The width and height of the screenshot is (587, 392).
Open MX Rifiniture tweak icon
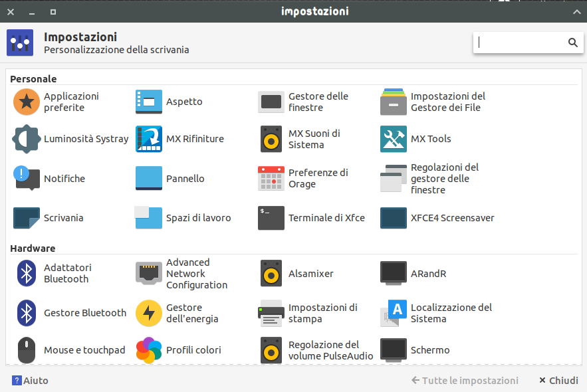pyautogui.click(x=149, y=139)
